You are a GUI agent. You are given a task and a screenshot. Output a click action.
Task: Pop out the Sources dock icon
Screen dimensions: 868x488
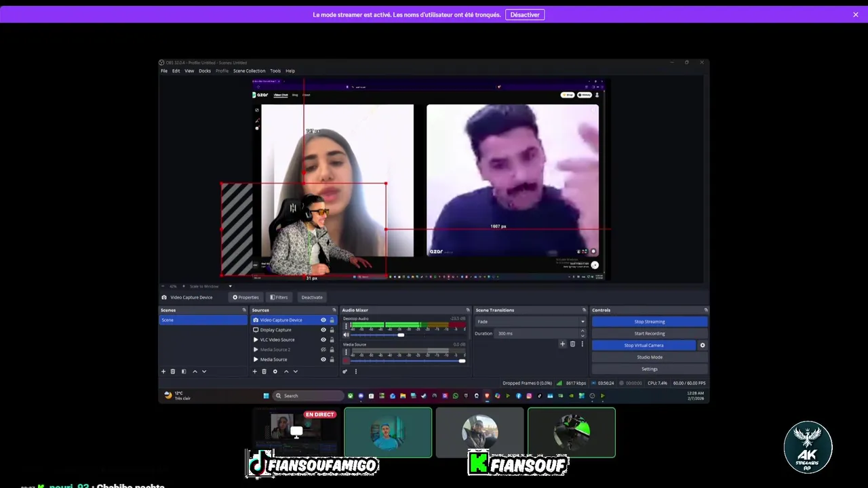tap(334, 310)
